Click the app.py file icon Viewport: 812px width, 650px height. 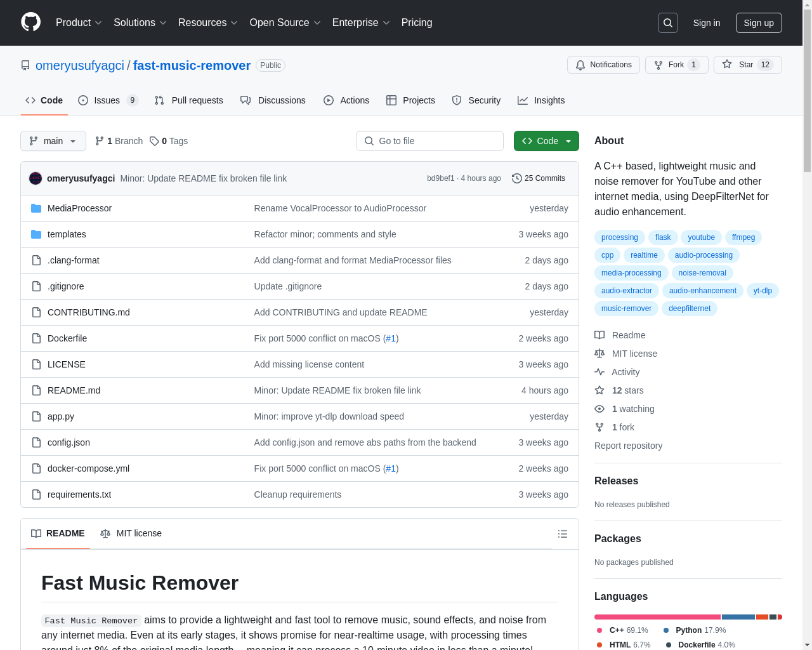(x=36, y=416)
